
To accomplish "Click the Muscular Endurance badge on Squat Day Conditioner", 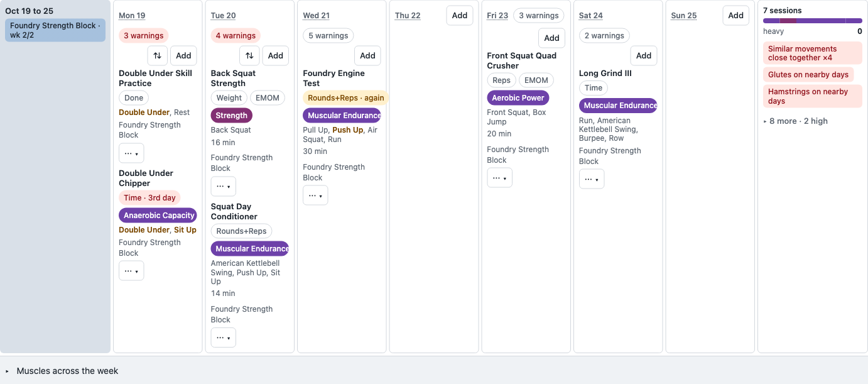I will tap(250, 249).
